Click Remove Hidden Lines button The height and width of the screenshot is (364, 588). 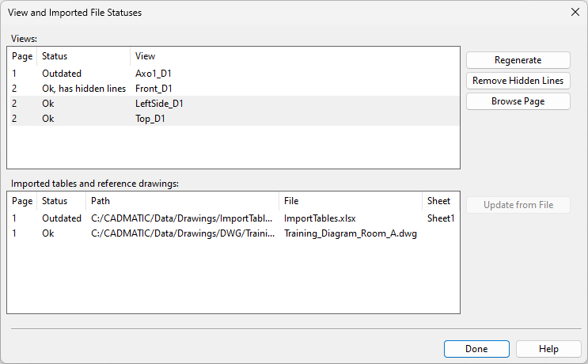click(518, 81)
